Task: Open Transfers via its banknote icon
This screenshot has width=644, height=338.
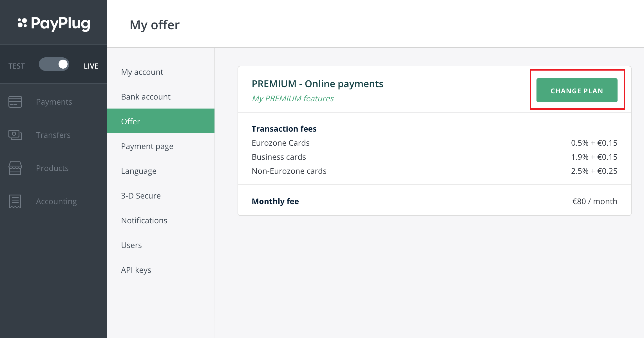Action: pyautogui.click(x=15, y=135)
